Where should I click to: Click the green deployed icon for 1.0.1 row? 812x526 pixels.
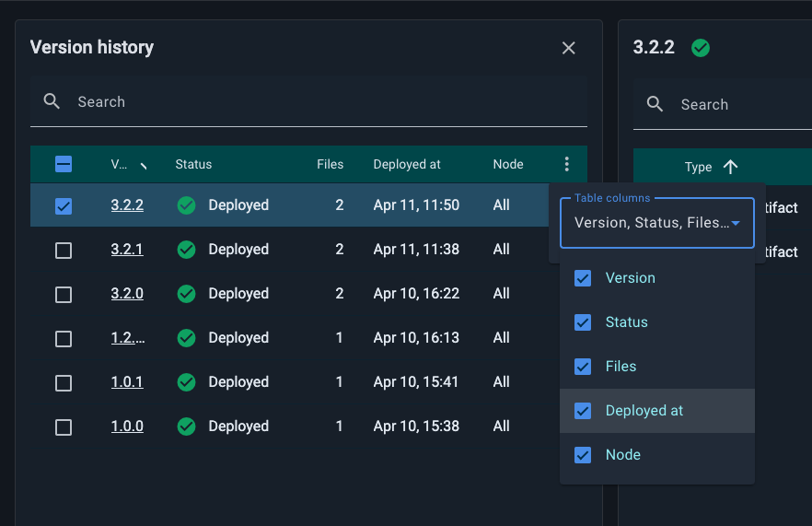tap(186, 382)
